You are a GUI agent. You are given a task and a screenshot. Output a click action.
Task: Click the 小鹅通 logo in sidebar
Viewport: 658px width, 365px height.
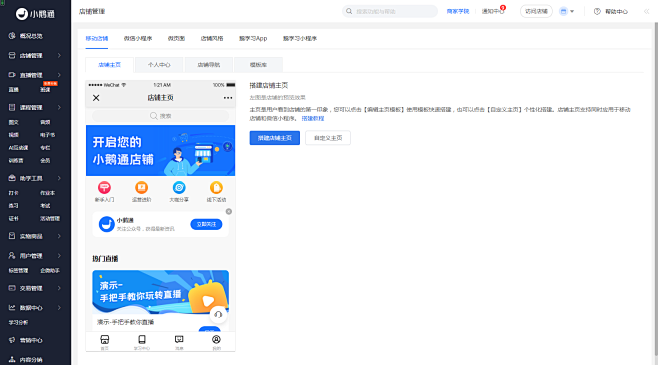click(x=35, y=14)
